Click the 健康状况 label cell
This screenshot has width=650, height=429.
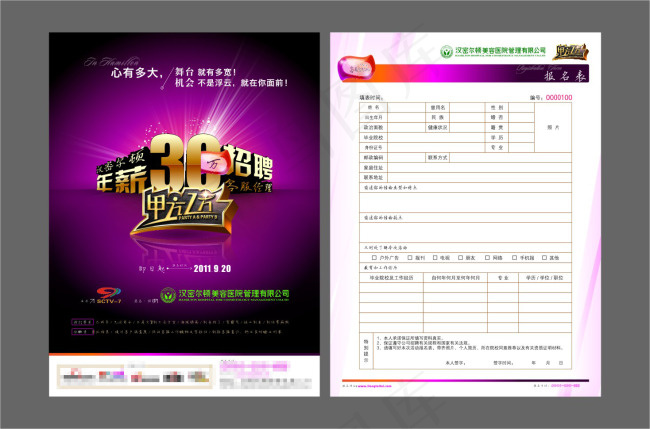(437, 128)
